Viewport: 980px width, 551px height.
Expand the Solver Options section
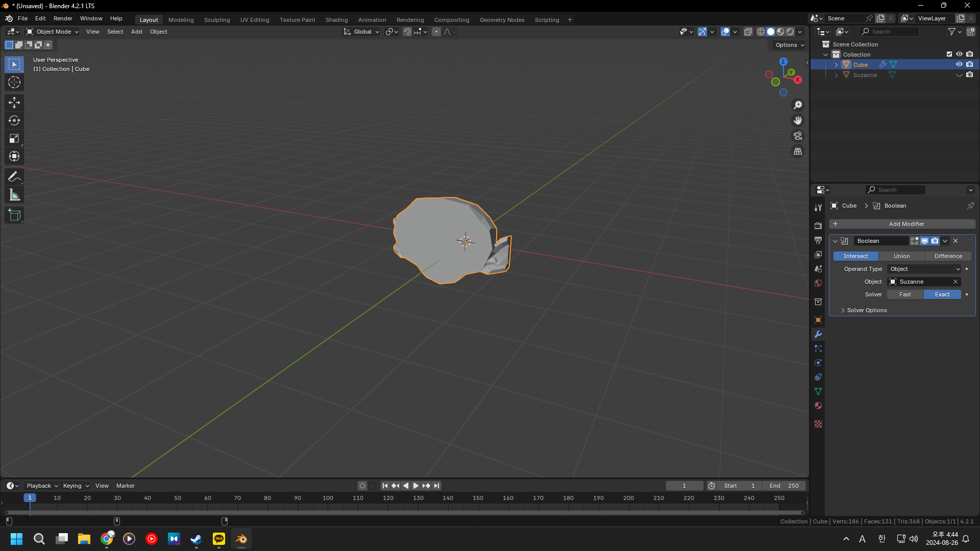866,310
